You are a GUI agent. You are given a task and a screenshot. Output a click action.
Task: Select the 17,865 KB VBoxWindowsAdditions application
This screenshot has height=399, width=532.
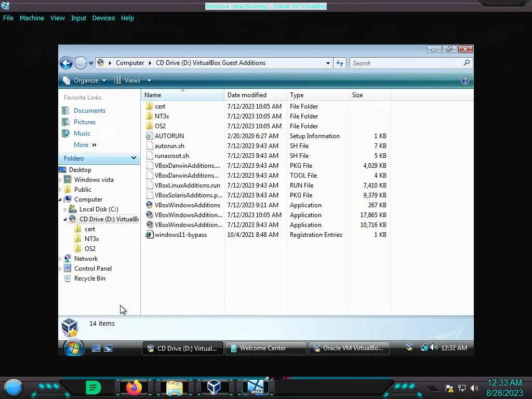pos(188,215)
